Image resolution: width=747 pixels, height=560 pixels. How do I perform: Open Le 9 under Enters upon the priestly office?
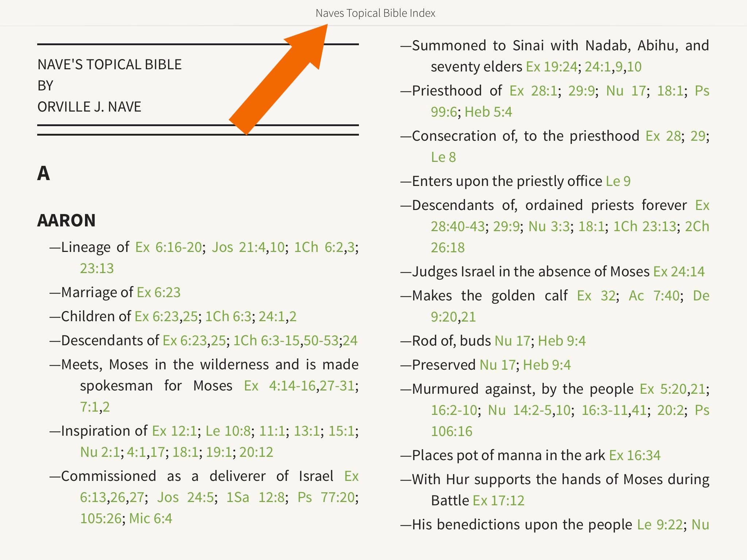click(x=618, y=182)
